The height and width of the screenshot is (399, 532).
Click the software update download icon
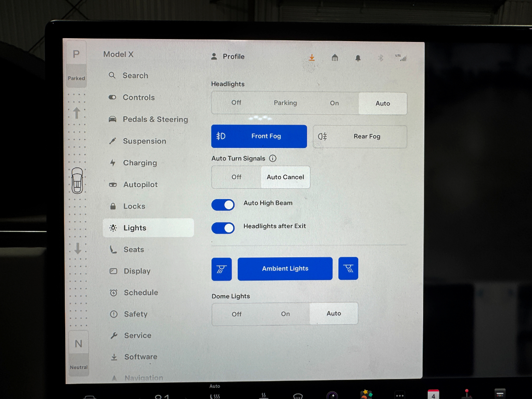click(312, 58)
